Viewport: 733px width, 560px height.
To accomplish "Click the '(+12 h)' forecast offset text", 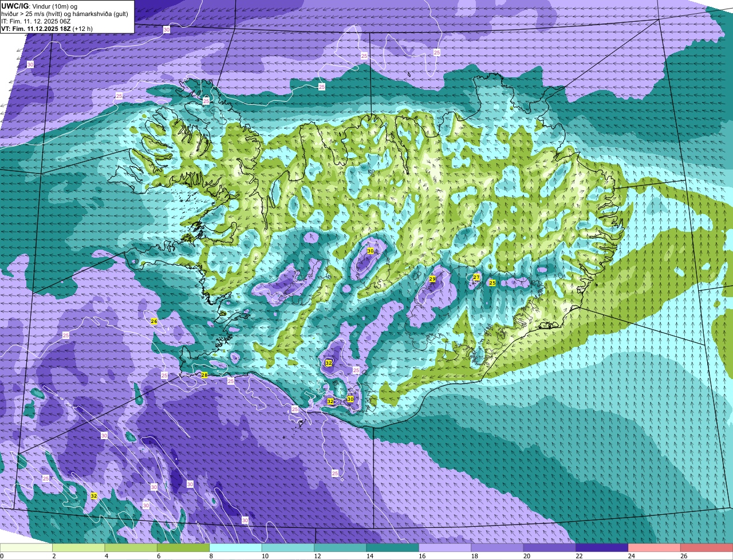I will [x=82, y=29].
